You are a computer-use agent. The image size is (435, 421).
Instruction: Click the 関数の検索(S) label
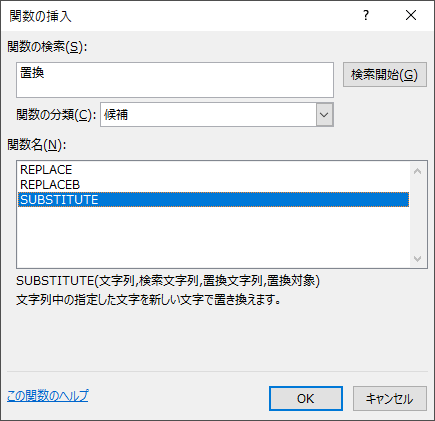47,47
